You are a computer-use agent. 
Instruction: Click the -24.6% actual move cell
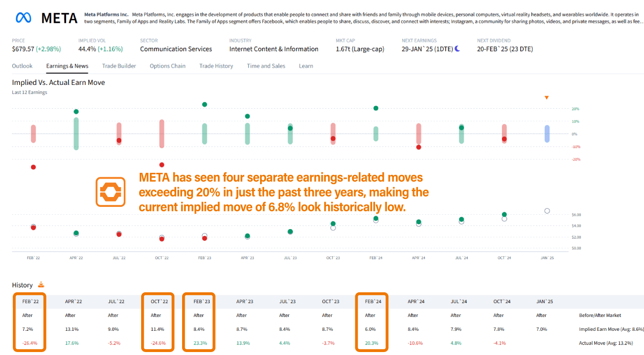coord(158,343)
